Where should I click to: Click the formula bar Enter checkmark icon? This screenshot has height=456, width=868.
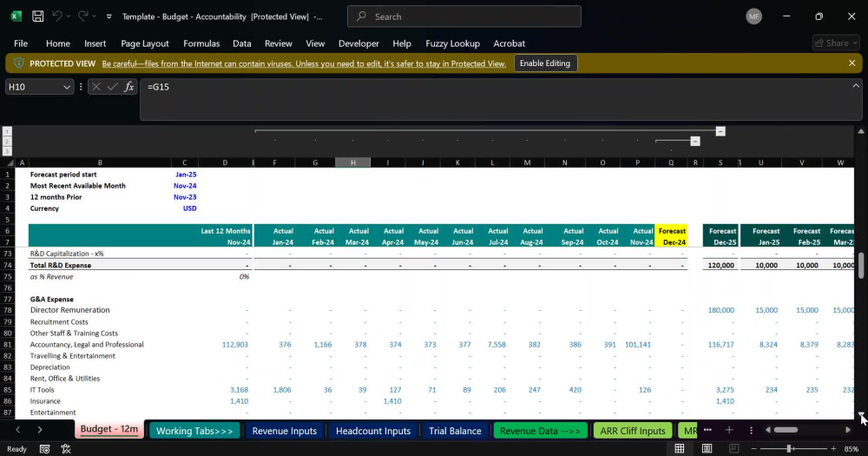pos(112,87)
